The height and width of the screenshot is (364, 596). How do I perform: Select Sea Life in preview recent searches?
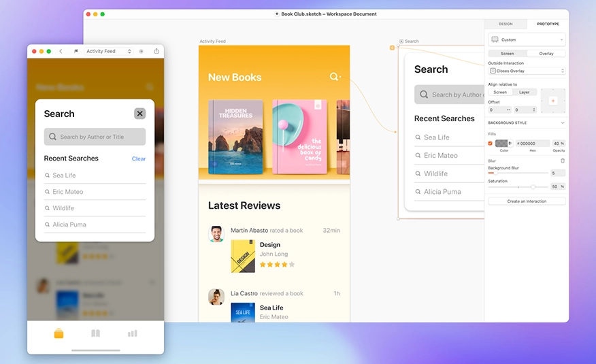(x=95, y=175)
